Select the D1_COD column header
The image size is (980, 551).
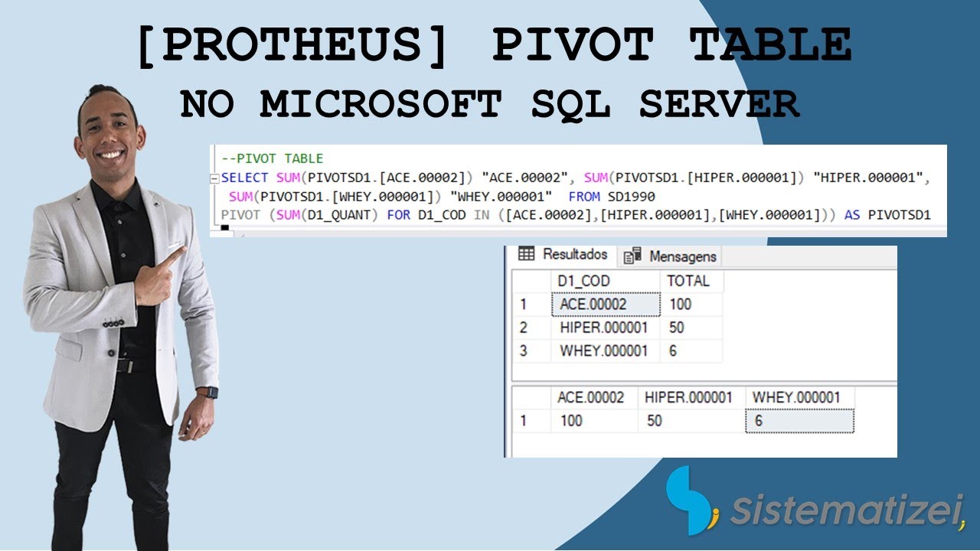(x=606, y=281)
